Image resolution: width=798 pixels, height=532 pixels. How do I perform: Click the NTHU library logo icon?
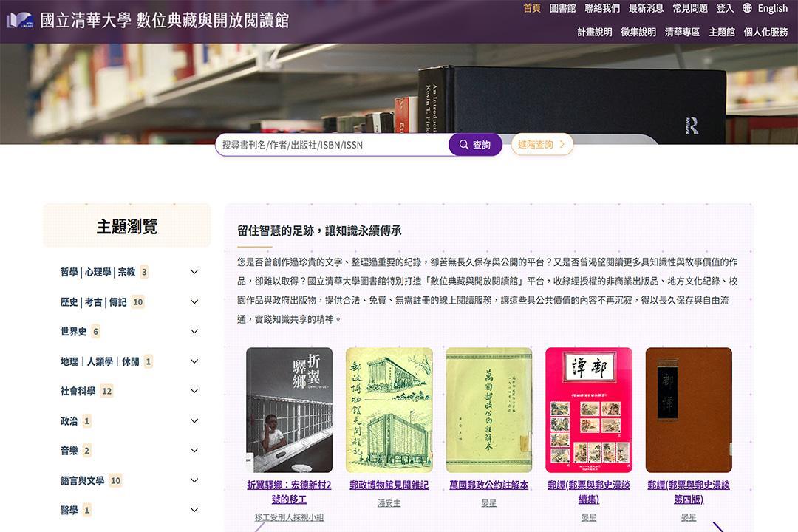point(19,20)
